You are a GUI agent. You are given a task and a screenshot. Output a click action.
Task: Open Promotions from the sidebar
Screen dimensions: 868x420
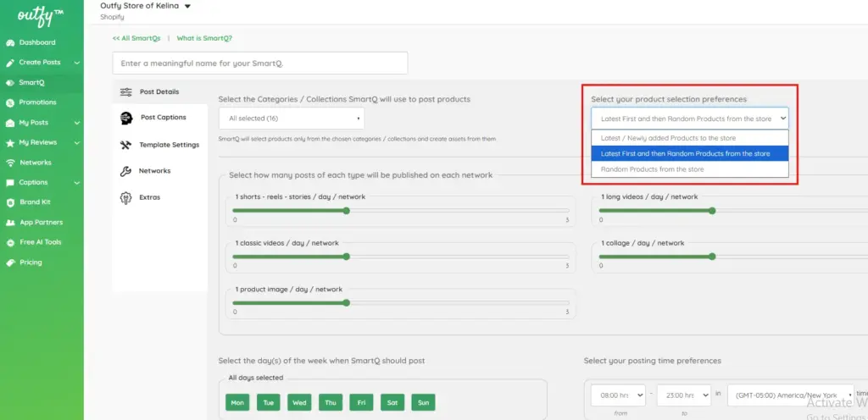37,102
